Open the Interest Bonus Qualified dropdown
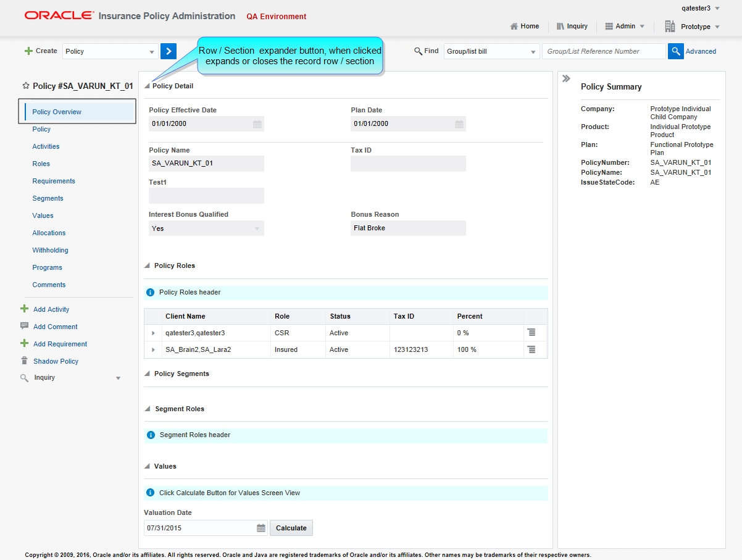 259,228
